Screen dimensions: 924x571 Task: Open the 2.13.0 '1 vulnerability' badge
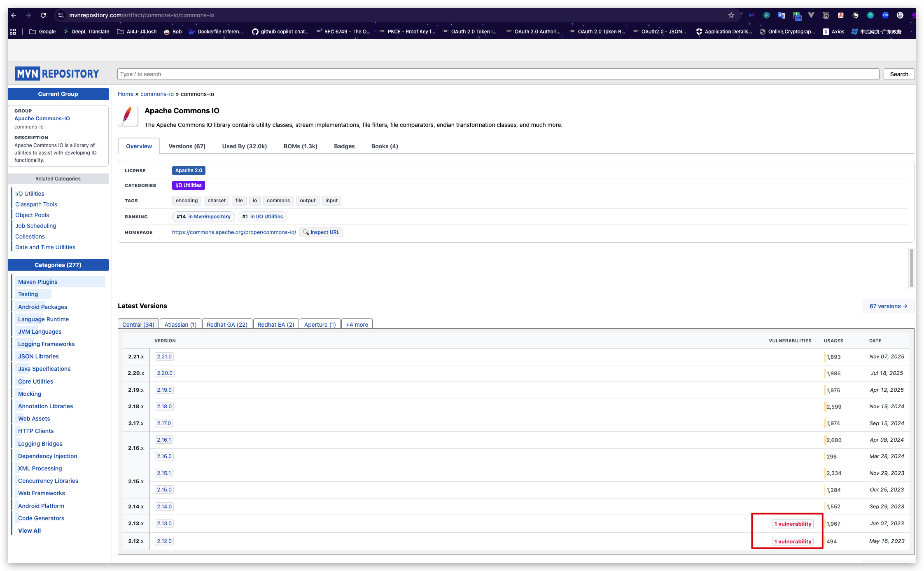[793, 524]
